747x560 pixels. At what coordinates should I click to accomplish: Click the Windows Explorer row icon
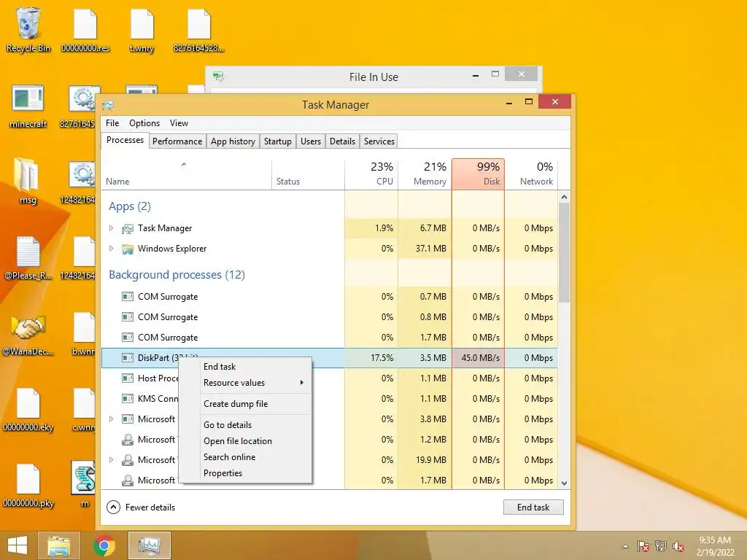point(127,249)
